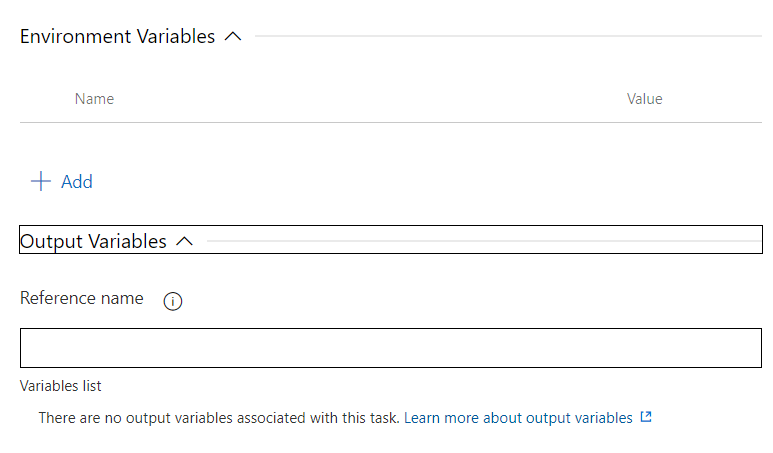Viewport: 773px width, 453px height.
Task: Click the 'no output variables' message text
Action: pyautogui.click(x=218, y=417)
